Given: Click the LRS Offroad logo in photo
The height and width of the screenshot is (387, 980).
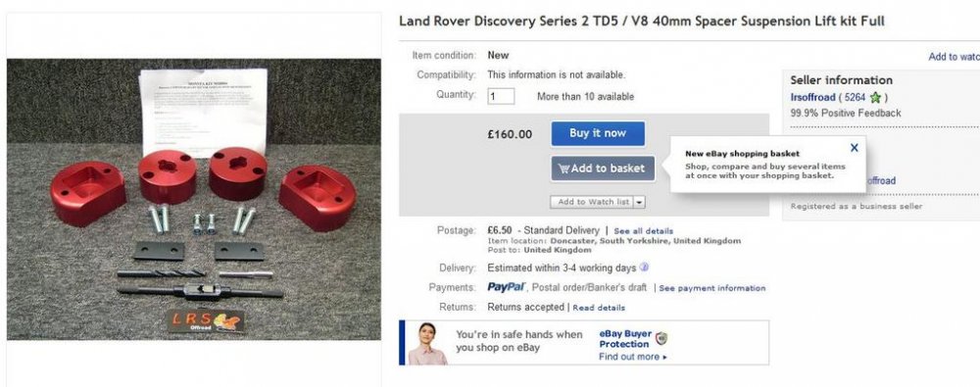Looking at the screenshot, I should click(206, 320).
